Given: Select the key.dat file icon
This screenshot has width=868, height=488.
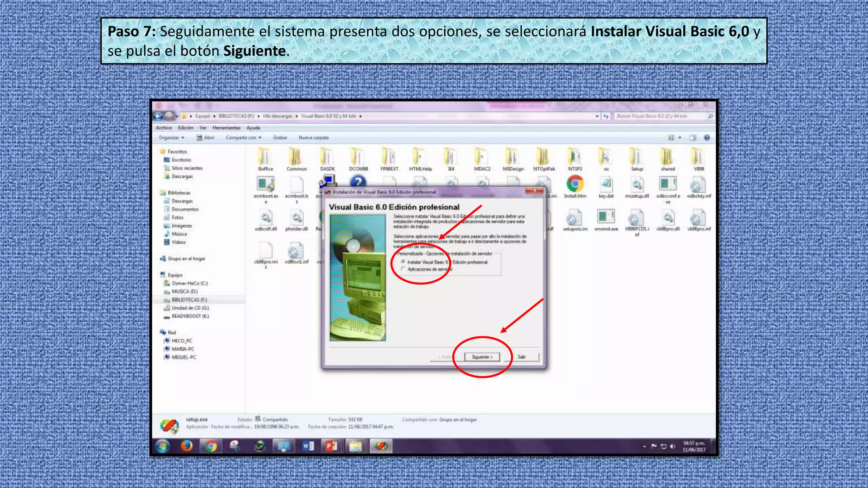Looking at the screenshot, I should pyautogui.click(x=606, y=184).
